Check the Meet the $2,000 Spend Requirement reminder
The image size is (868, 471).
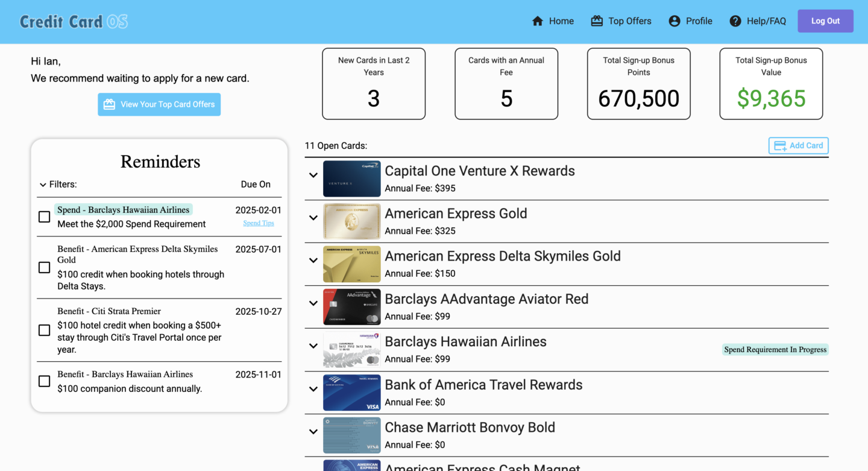tap(44, 217)
